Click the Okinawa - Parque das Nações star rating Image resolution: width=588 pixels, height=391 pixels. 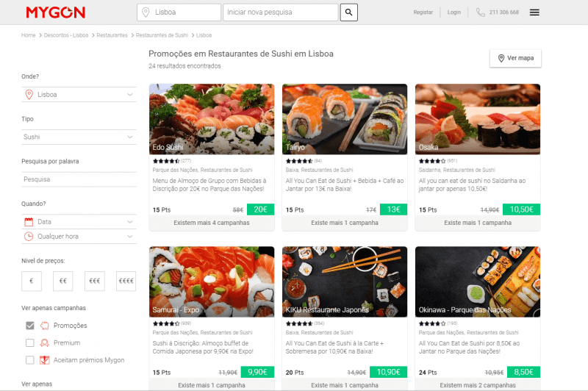point(432,323)
